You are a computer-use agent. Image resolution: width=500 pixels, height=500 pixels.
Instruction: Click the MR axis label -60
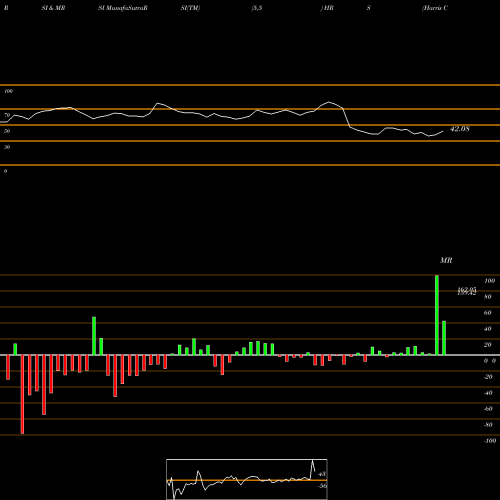tap(488, 409)
